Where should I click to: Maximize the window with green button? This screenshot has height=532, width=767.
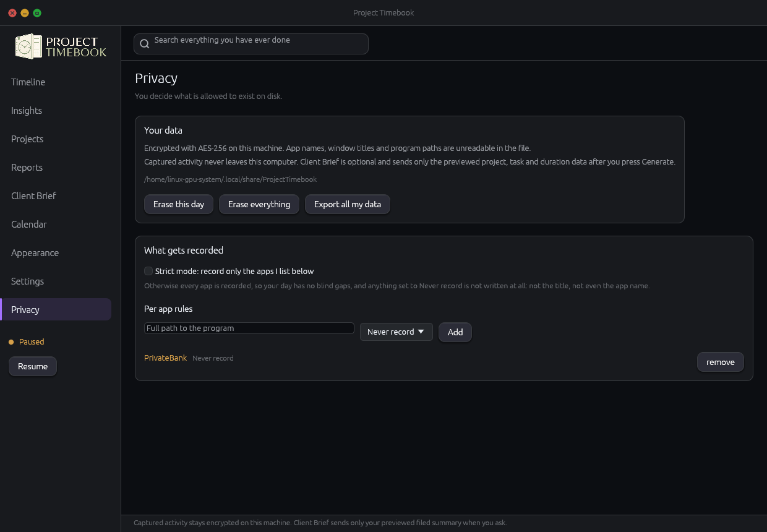point(37,13)
